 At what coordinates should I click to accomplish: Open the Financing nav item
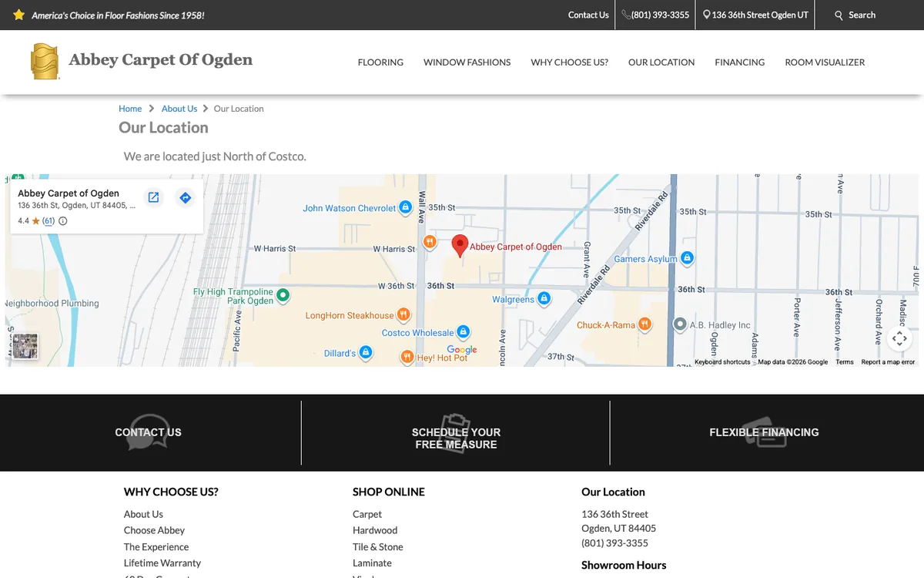click(x=739, y=62)
